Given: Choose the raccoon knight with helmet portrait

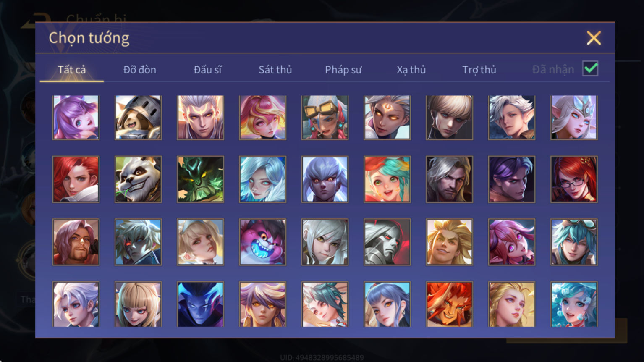Looking at the screenshot, I should 138,117.
